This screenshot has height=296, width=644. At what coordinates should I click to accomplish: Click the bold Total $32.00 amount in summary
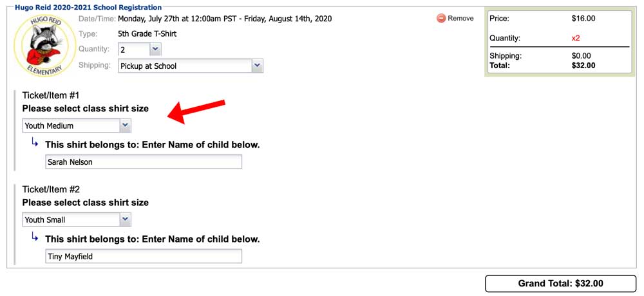tap(583, 65)
